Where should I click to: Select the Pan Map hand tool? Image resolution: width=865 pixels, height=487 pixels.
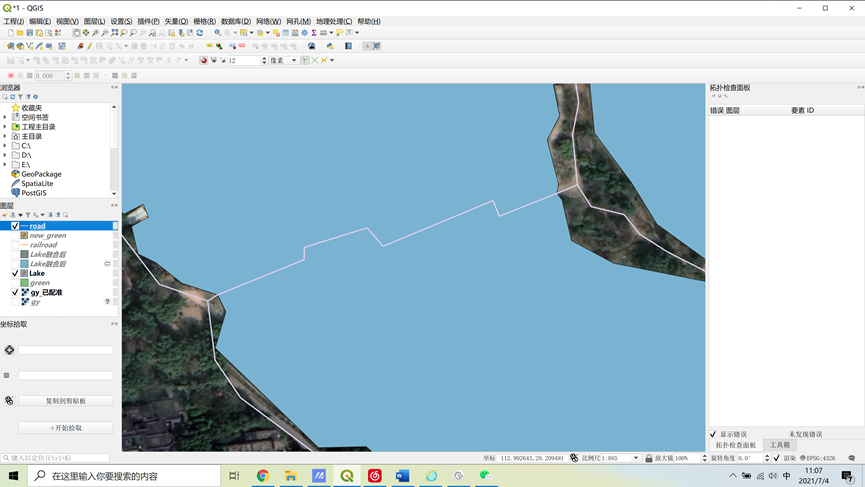coord(76,33)
